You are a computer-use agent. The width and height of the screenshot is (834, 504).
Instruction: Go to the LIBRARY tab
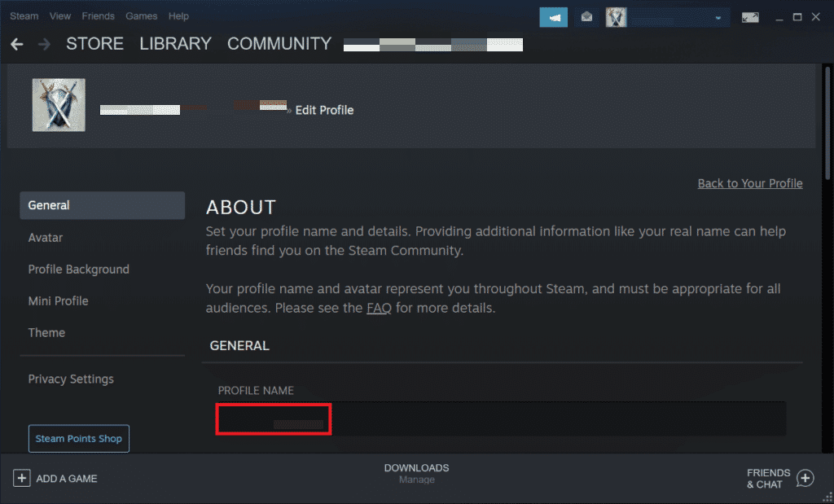pos(176,44)
